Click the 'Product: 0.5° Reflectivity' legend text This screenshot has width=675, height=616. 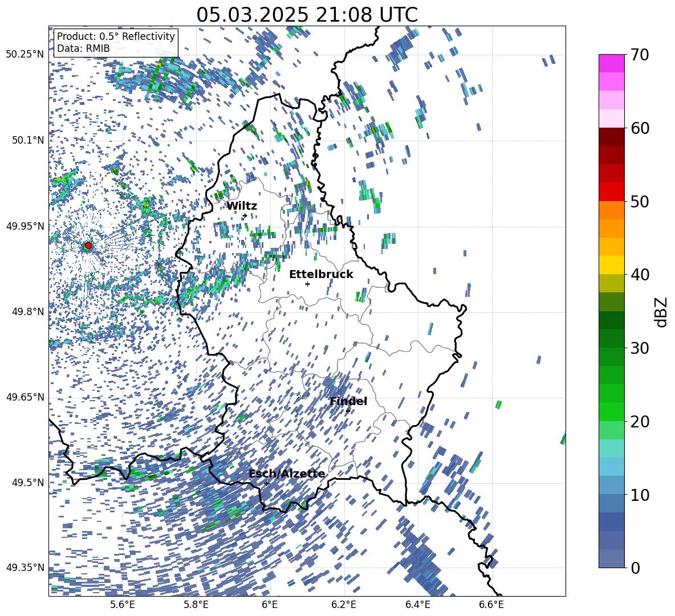tap(116, 36)
